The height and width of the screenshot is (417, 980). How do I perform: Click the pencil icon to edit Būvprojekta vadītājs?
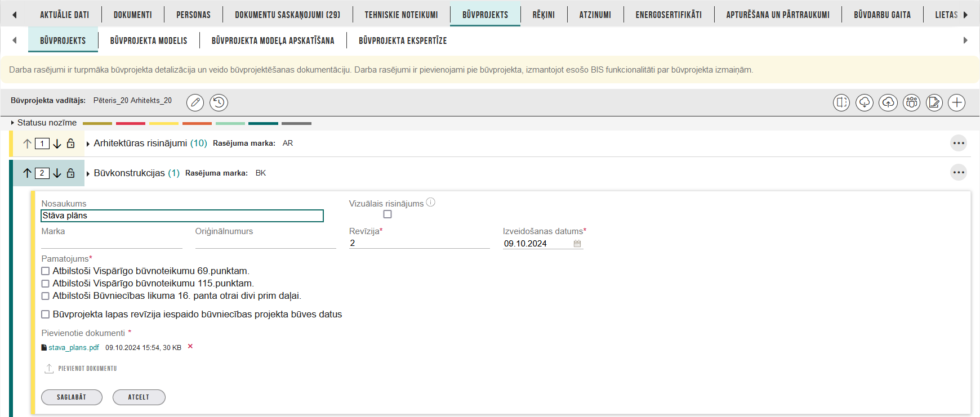(195, 102)
